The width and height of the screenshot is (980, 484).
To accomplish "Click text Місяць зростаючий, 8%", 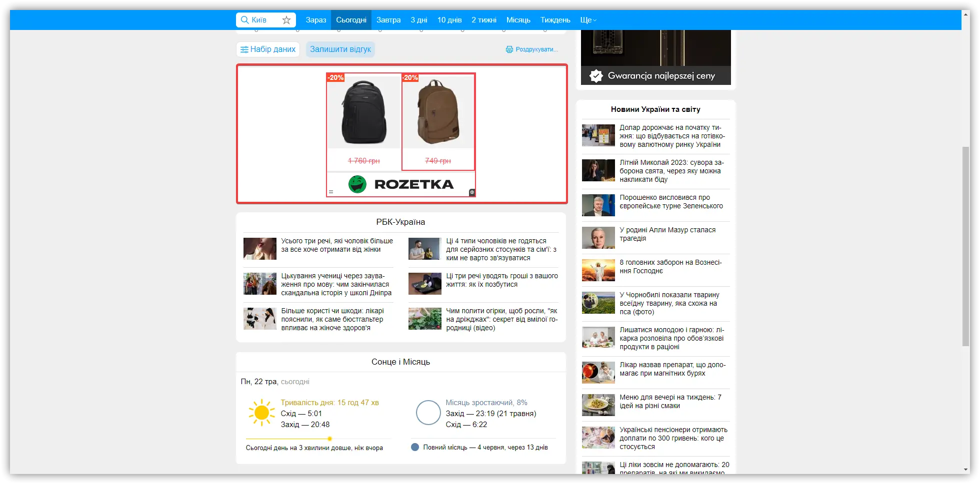I will [x=486, y=403].
